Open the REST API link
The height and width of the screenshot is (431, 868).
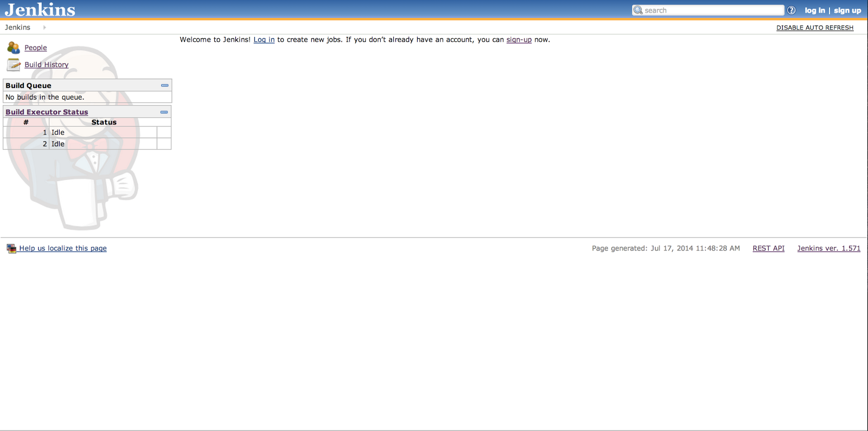(x=769, y=248)
